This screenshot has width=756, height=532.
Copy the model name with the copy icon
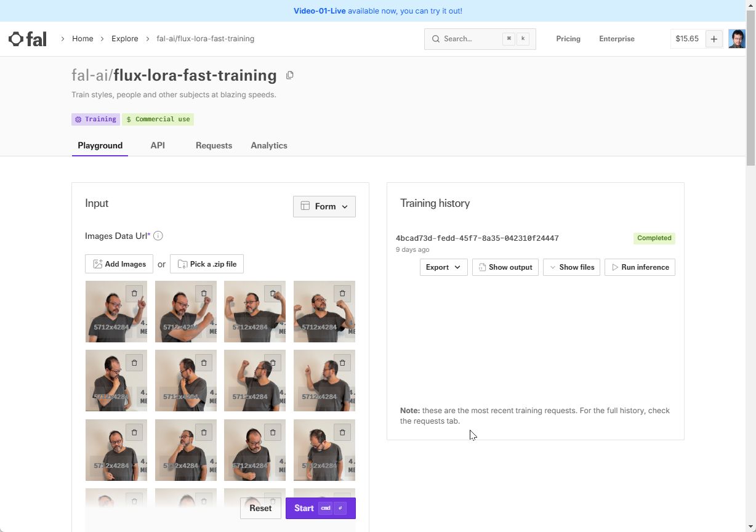290,75
